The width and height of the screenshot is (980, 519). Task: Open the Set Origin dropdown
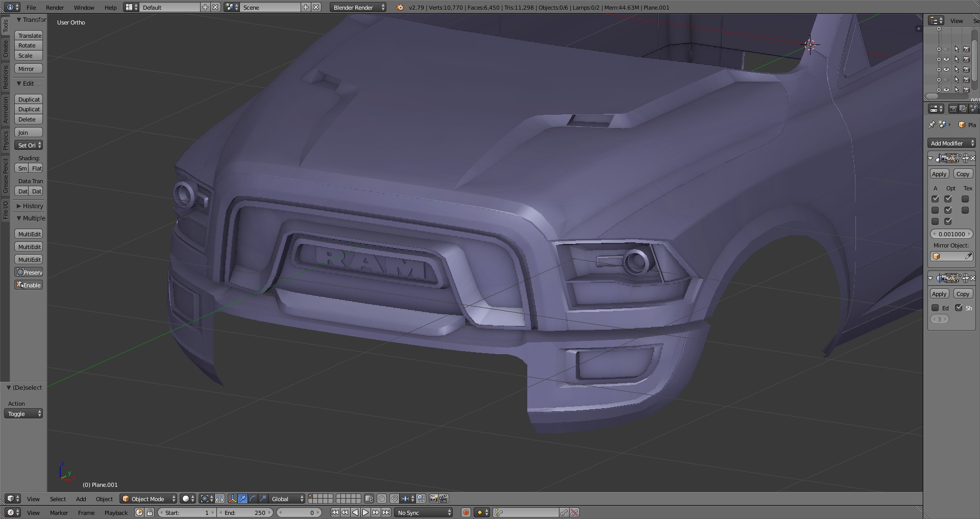[29, 145]
